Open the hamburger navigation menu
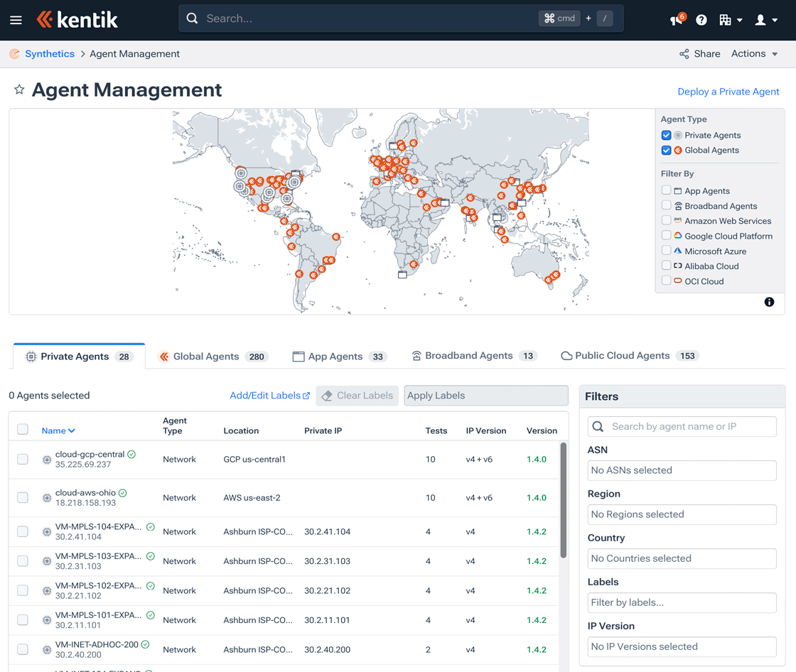 pyautogui.click(x=16, y=19)
